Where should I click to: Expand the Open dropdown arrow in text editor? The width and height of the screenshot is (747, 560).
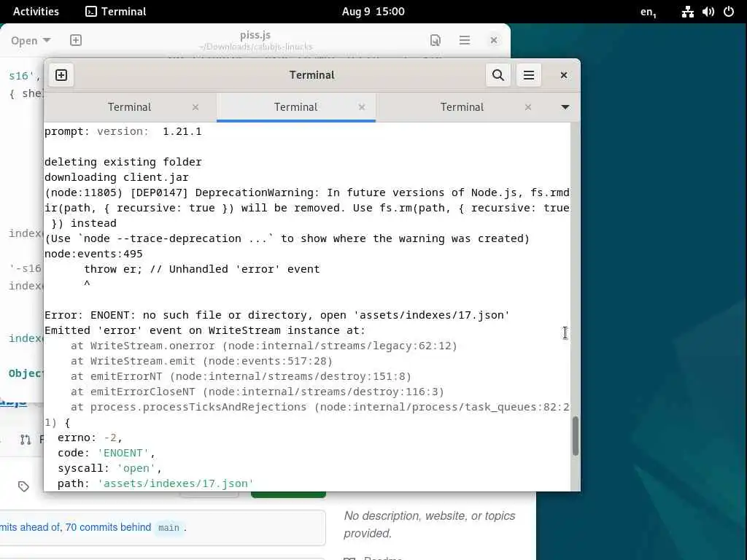[47, 40]
